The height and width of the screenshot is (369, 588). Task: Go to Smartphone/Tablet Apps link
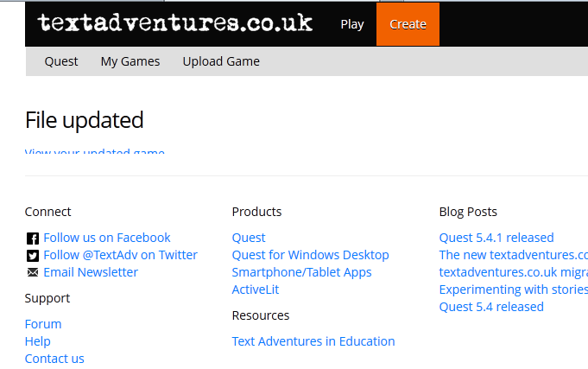point(301,272)
